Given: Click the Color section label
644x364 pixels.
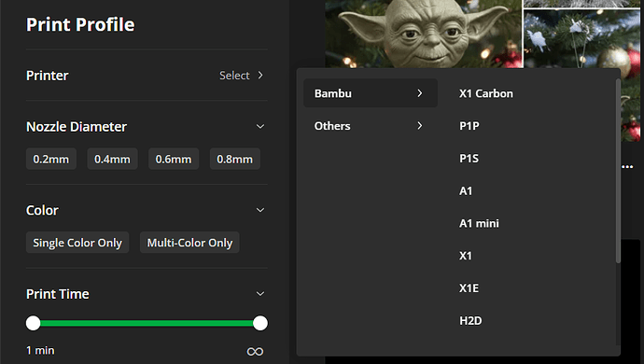Looking at the screenshot, I should (42, 210).
